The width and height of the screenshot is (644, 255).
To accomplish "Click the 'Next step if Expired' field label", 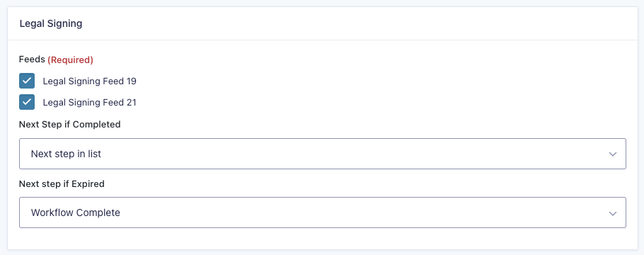I will click(62, 184).
